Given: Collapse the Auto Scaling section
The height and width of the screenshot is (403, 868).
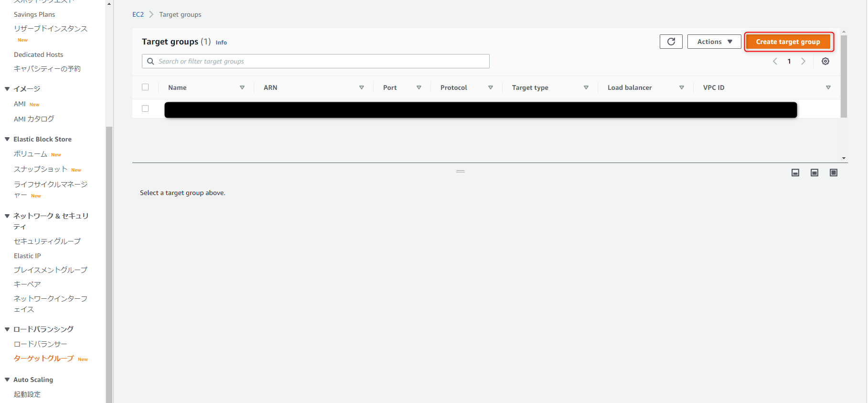Looking at the screenshot, I should (7, 380).
